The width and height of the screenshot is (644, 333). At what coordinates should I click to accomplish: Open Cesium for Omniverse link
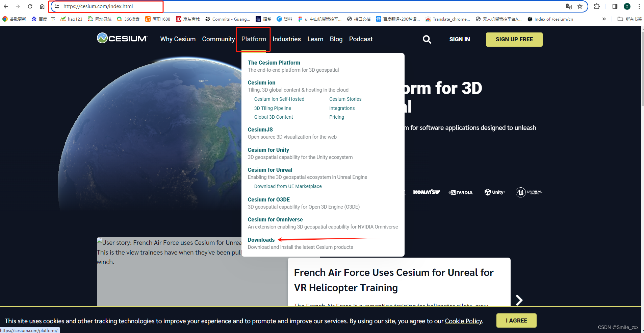coord(275,219)
